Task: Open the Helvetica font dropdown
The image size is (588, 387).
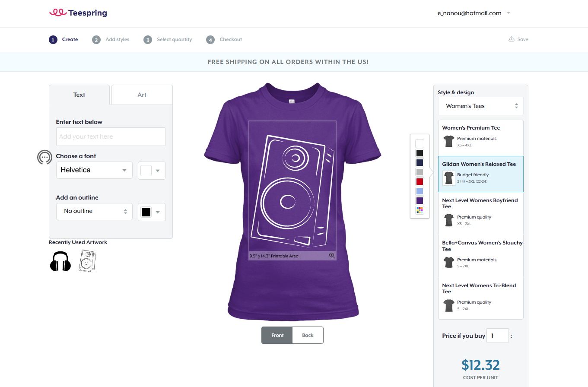Action: click(x=94, y=170)
